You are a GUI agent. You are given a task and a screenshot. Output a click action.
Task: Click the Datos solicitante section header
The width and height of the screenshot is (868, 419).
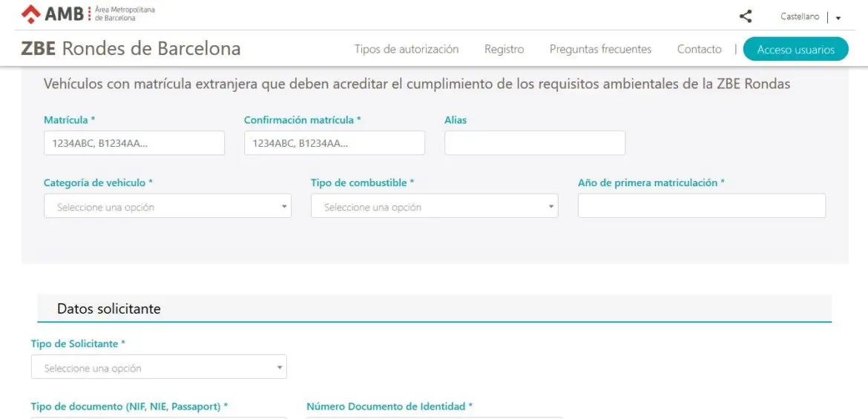coord(435,309)
